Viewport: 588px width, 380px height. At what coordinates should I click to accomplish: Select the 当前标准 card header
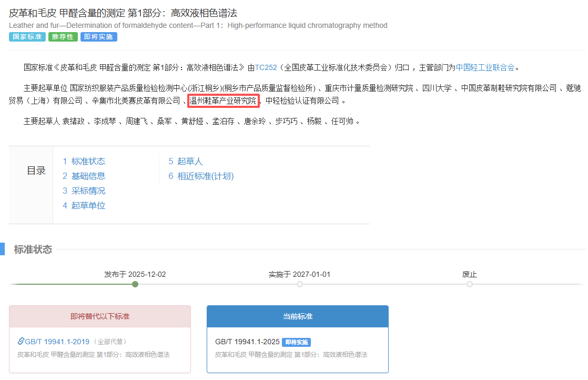[x=298, y=316]
